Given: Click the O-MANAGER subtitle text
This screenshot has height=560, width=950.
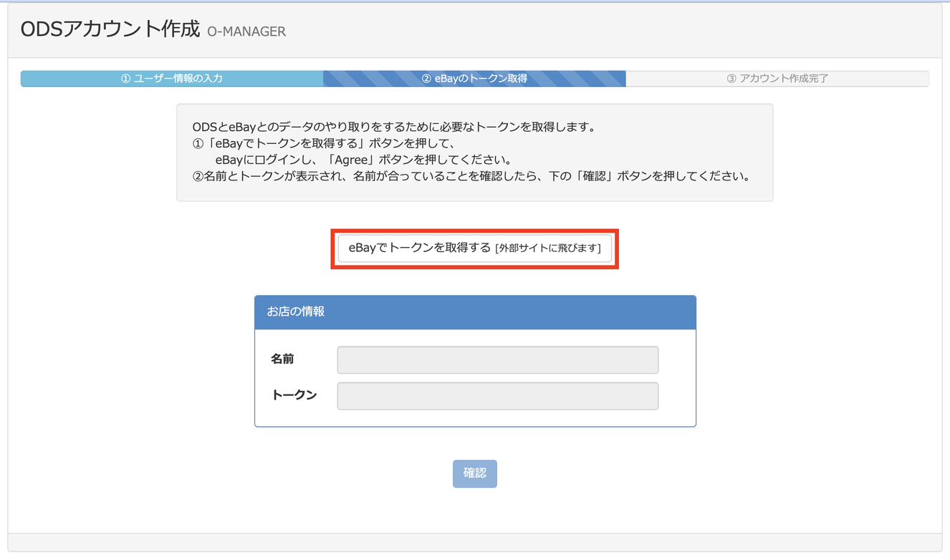Looking at the screenshot, I should point(246,32).
